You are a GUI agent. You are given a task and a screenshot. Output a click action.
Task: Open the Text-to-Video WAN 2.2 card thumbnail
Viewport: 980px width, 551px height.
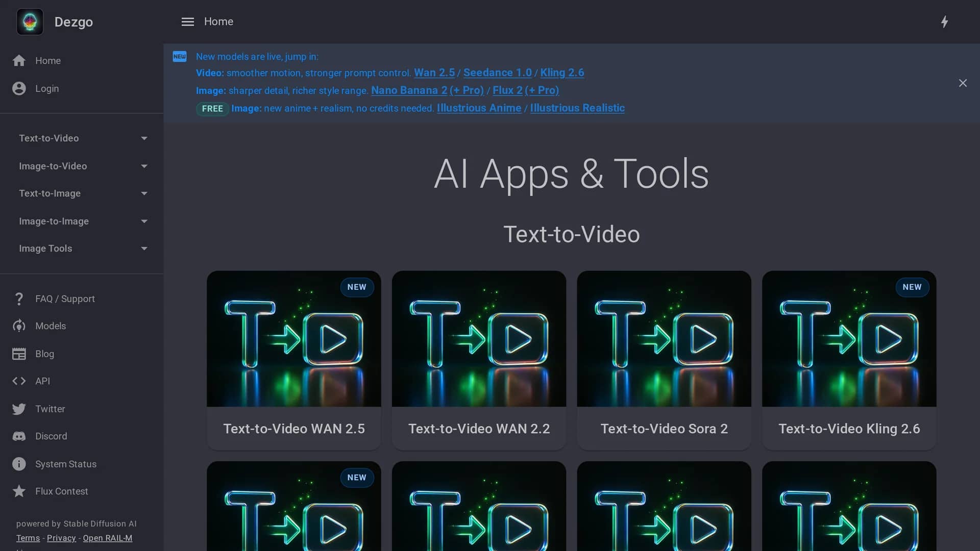point(479,339)
